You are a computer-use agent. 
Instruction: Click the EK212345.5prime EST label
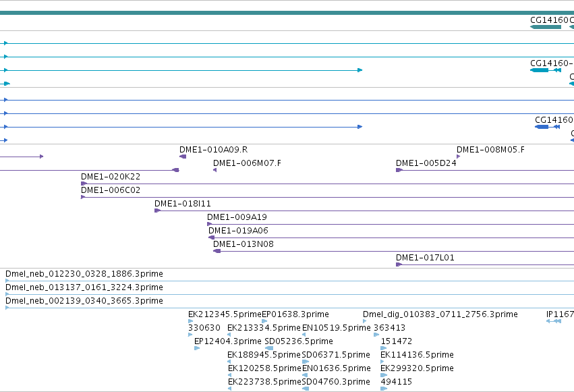tap(225, 314)
